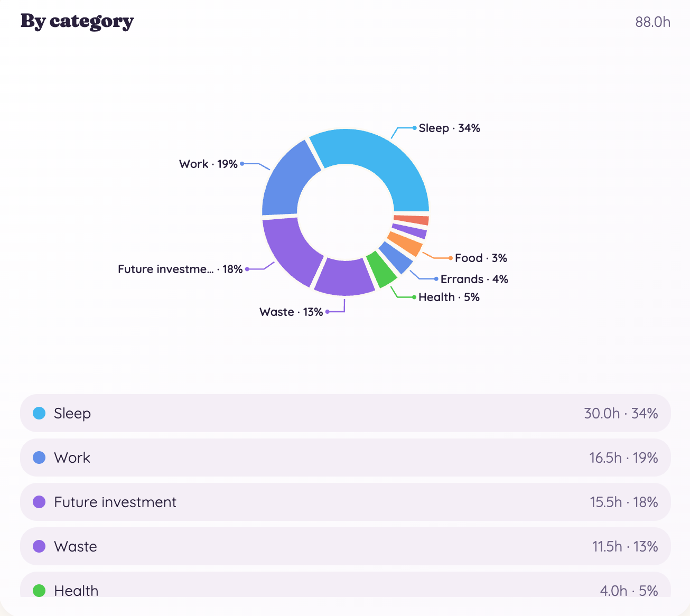The image size is (690, 616).
Task: Click the light blue Sleep legend dot
Action: pyautogui.click(x=39, y=413)
